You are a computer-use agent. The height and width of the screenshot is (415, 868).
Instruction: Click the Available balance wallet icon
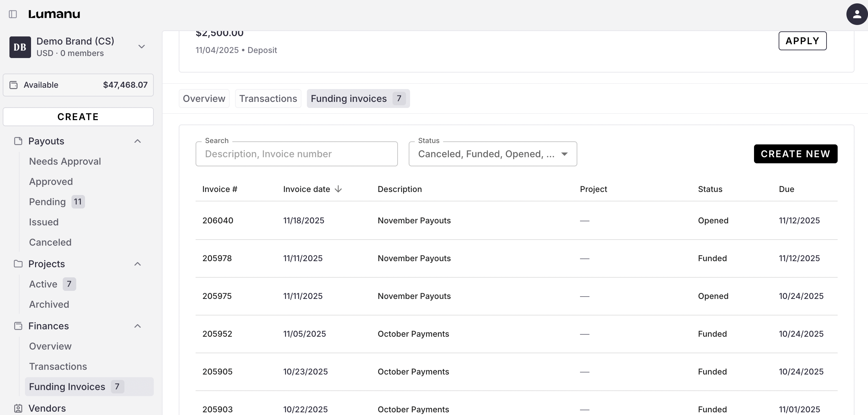click(13, 85)
